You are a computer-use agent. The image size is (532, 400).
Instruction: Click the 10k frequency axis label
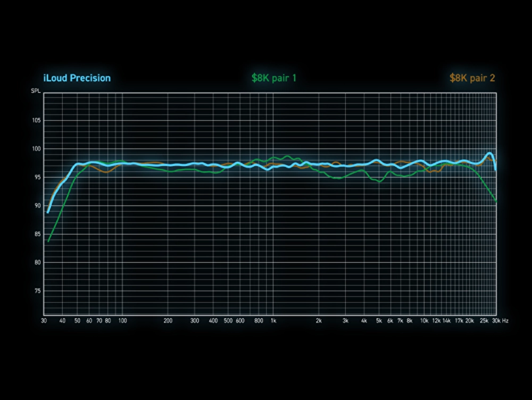coord(424,321)
